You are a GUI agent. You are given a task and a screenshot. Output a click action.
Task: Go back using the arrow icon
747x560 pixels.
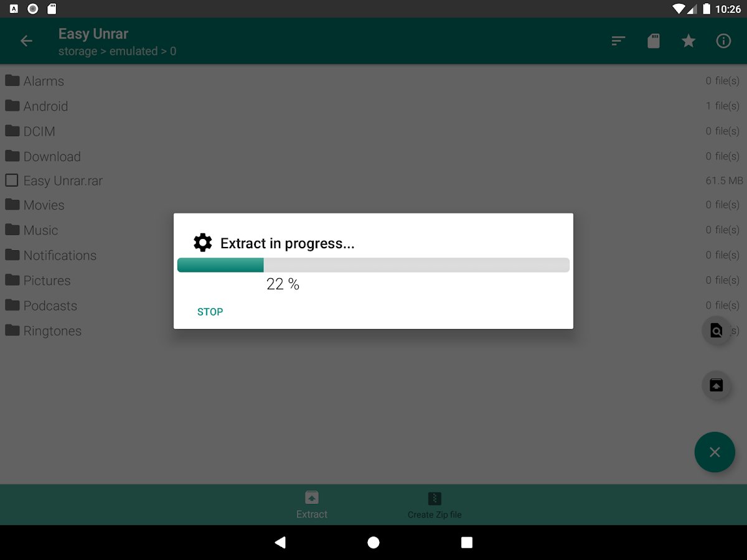(x=26, y=41)
